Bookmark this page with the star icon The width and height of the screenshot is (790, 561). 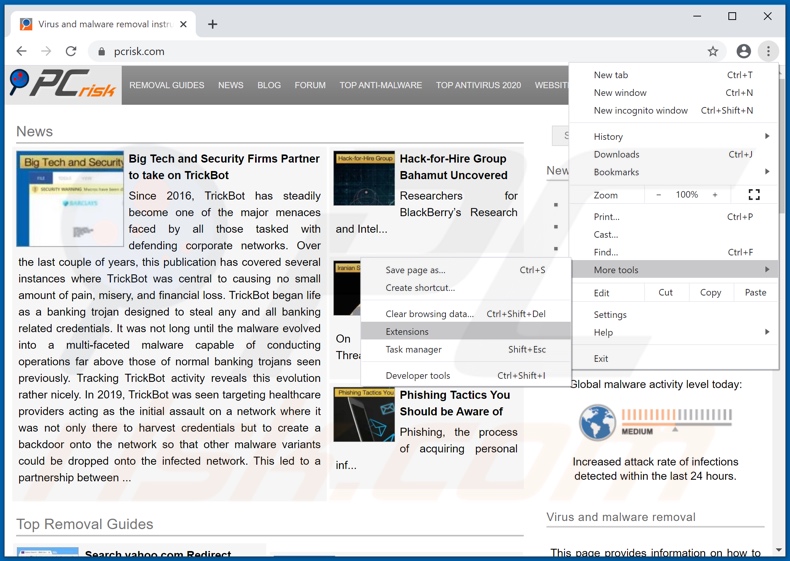click(x=712, y=51)
